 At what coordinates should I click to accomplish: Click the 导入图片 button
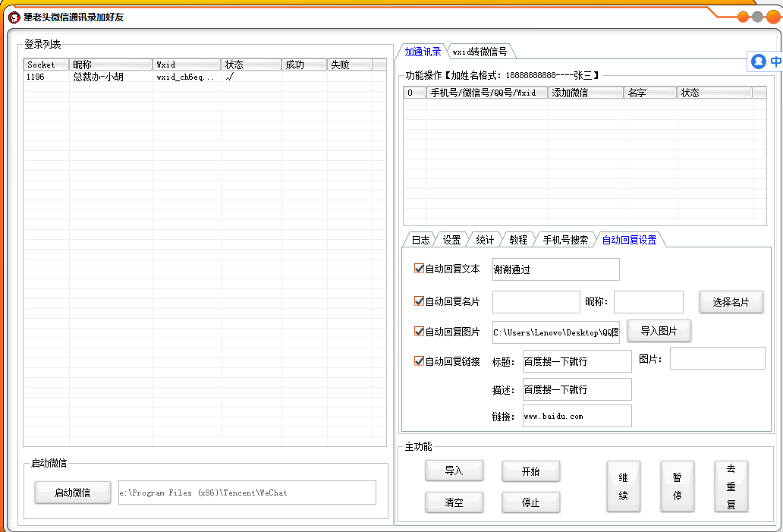pos(659,331)
